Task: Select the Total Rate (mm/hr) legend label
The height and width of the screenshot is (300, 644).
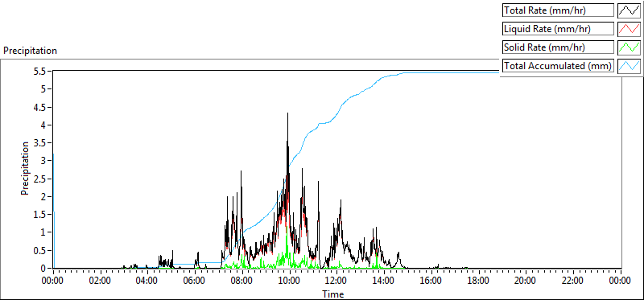Action: [558, 10]
